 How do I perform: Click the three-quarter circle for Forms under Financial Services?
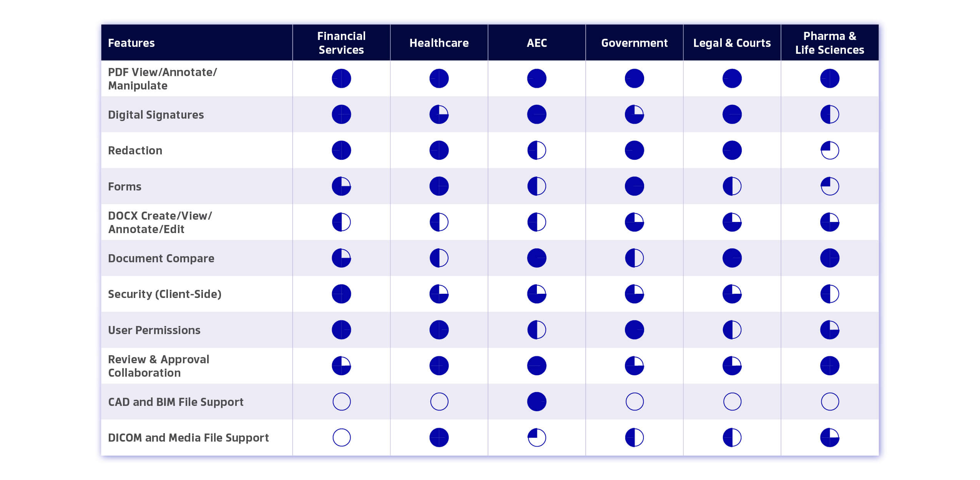click(x=341, y=186)
